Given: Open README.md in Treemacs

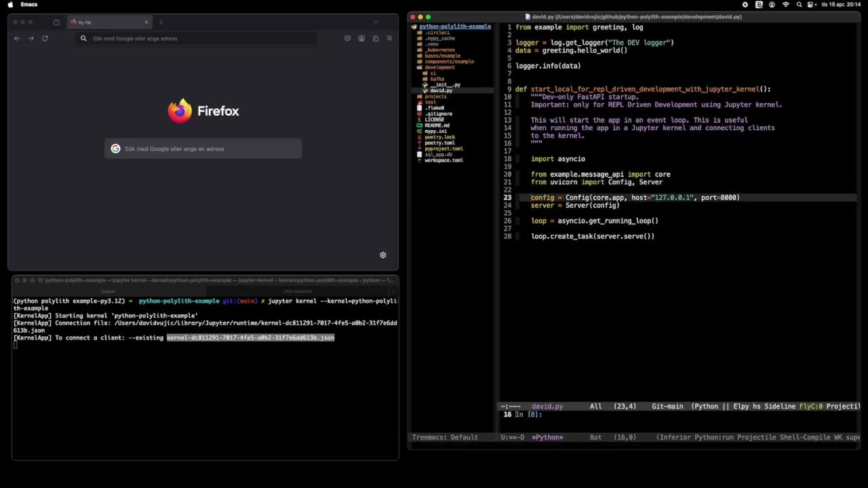Looking at the screenshot, I should [x=437, y=125].
